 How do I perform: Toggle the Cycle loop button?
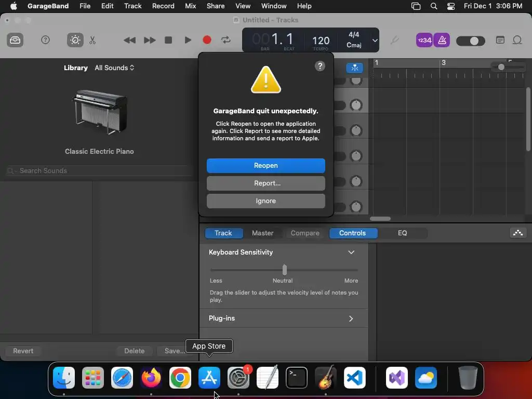coord(226,40)
